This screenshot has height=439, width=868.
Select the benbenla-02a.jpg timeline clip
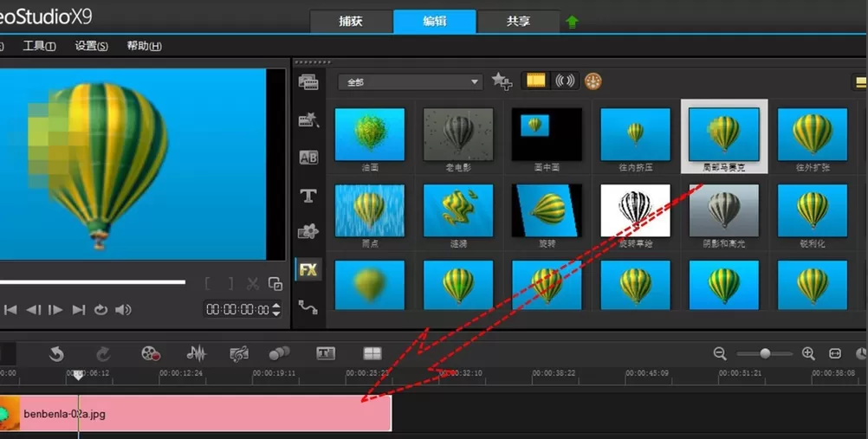(196, 413)
